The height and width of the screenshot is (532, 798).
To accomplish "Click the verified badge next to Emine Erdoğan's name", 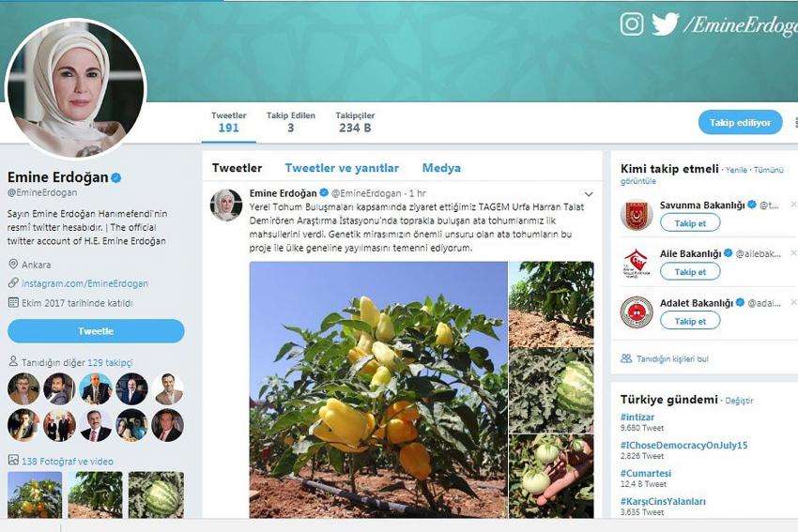I will (116, 177).
